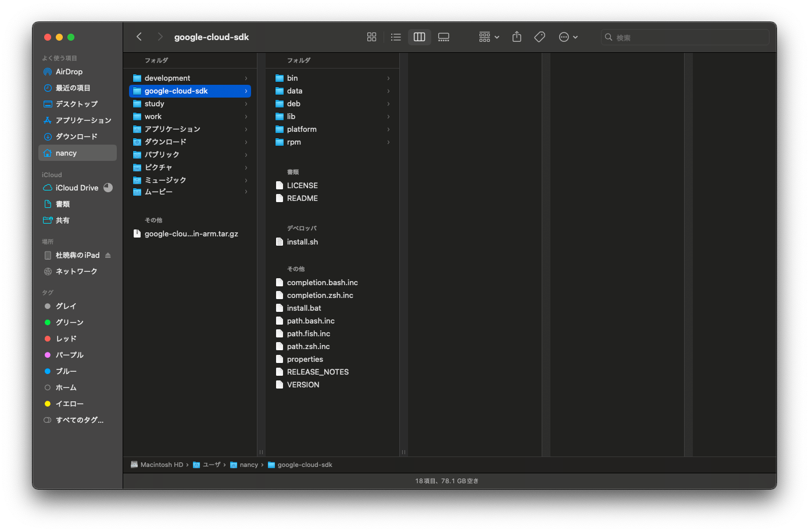Expand chevron of the data folder

tap(388, 91)
